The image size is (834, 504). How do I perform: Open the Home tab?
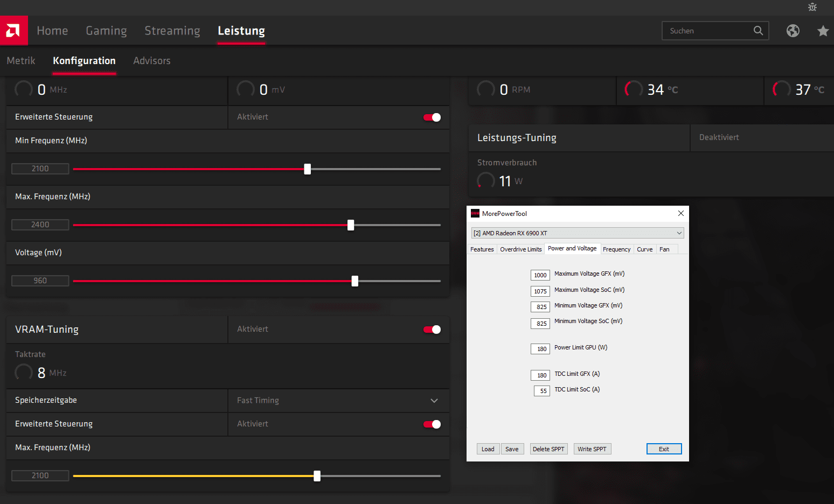tap(52, 31)
